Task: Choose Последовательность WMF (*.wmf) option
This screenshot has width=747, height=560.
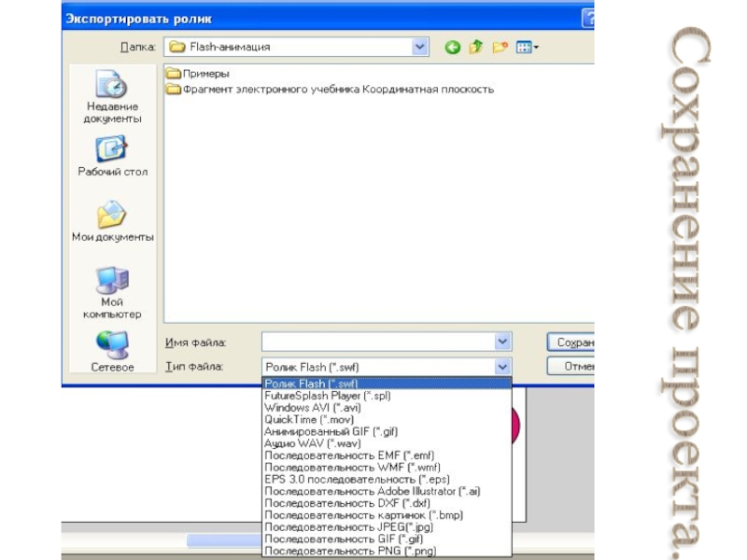Action: pyautogui.click(x=387, y=468)
